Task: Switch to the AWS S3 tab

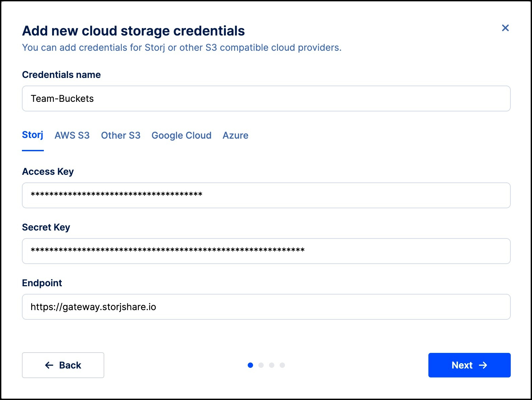Action: pyautogui.click(x=72, y=135)
